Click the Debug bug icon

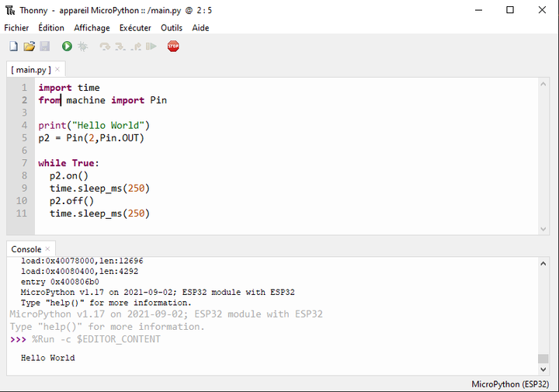82,47
